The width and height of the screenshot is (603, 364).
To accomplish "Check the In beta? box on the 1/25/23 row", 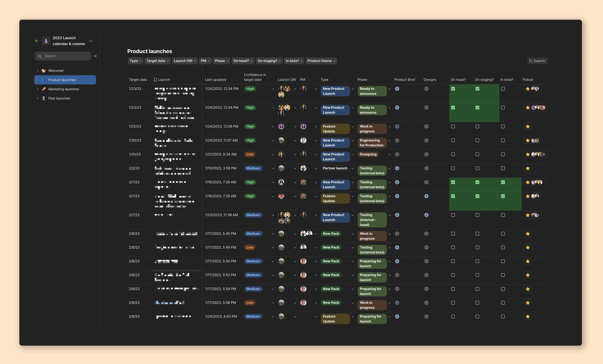I will click(x=503, y=126).
